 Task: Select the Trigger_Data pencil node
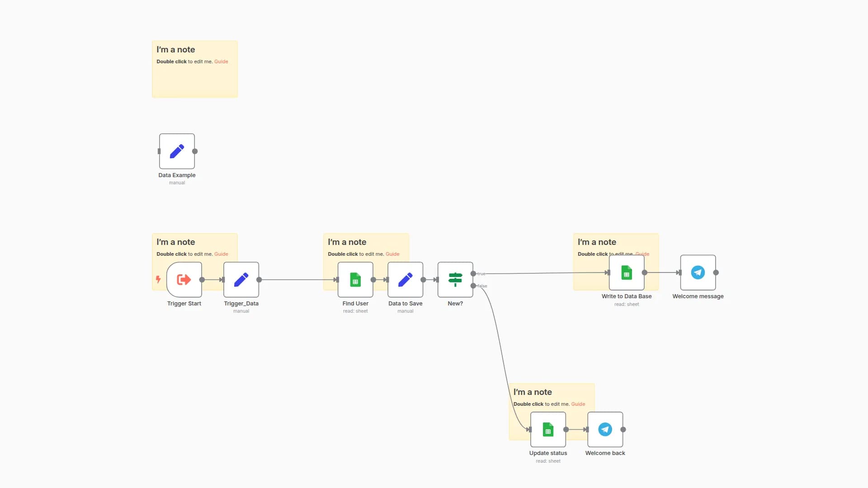(241, 280)
